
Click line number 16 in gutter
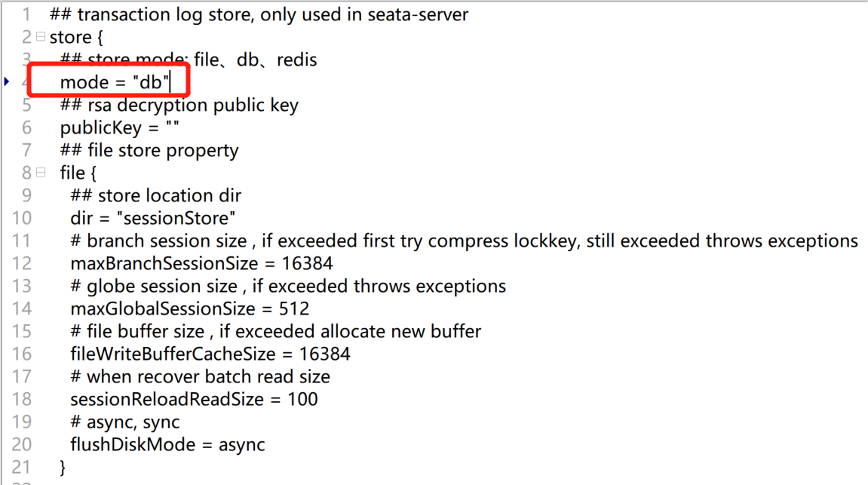(x=22, y=354)
